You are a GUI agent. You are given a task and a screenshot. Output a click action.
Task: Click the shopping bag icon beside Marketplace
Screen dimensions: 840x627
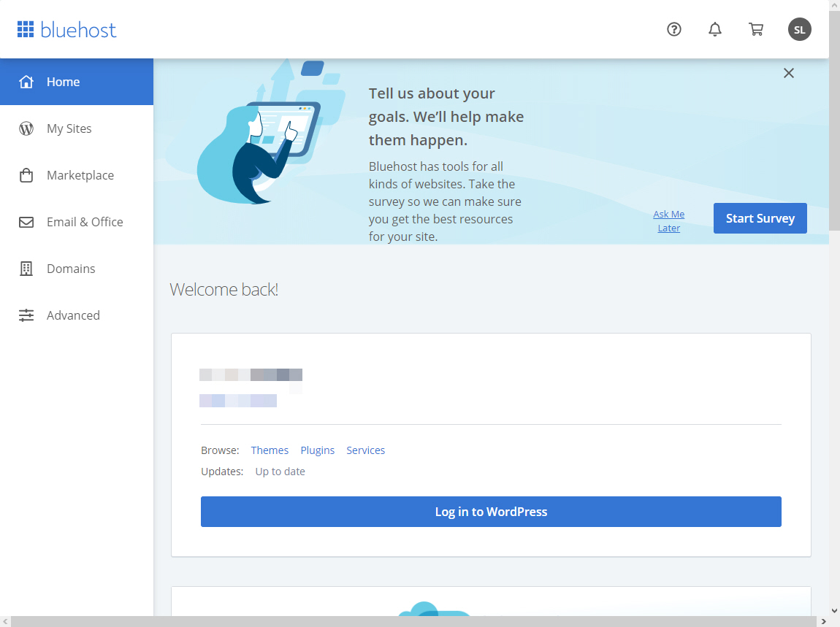pos(26,175)
